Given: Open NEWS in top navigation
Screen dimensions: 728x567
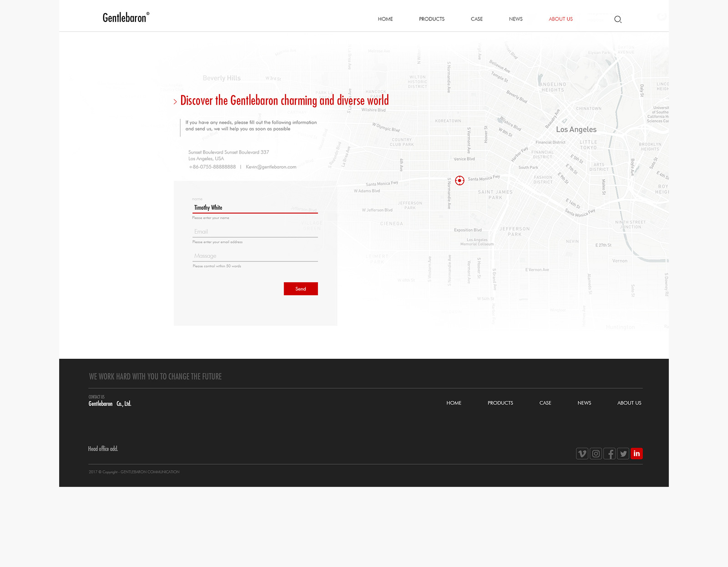Looking at the screenshot, I should [x=516, y=19].
